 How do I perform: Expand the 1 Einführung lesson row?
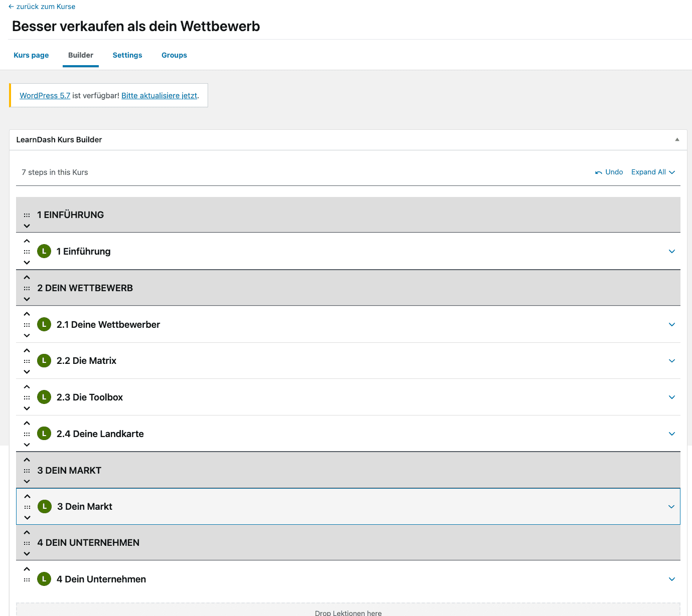(672, 252)
